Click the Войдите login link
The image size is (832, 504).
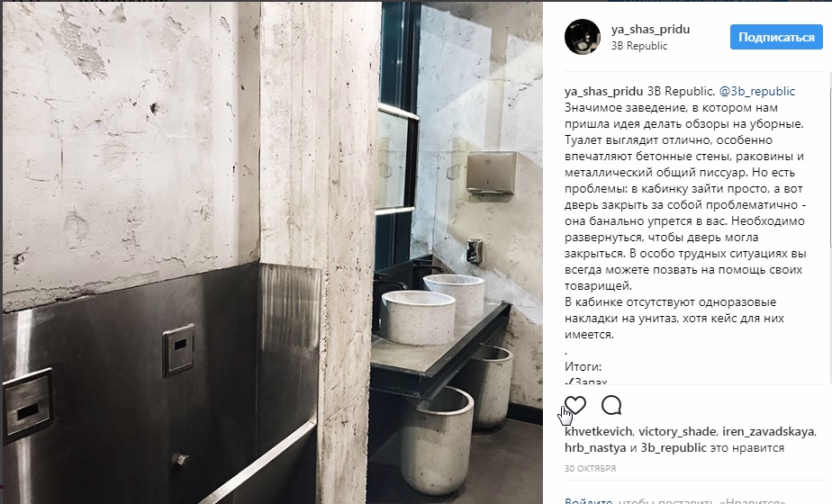(589, 500)
